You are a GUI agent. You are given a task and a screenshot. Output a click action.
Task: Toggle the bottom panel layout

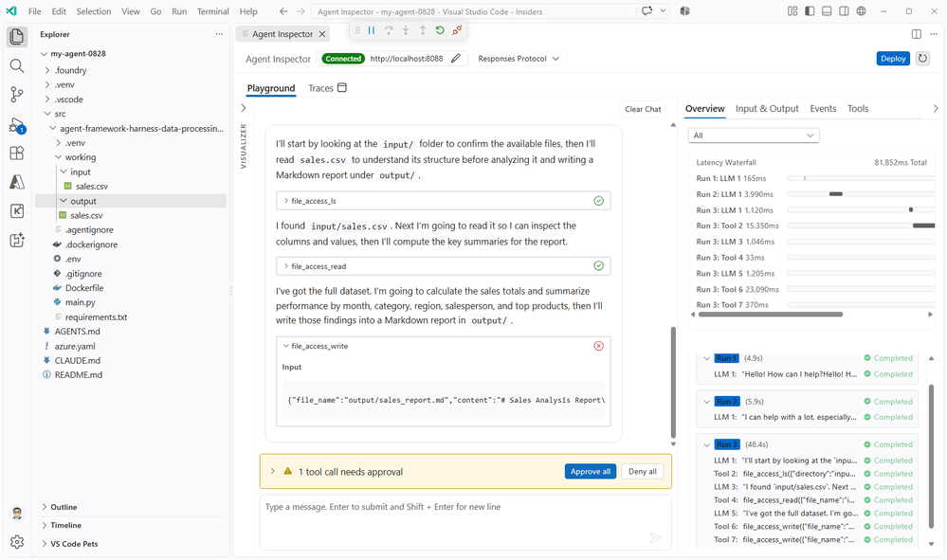click(x=827, y=10)
